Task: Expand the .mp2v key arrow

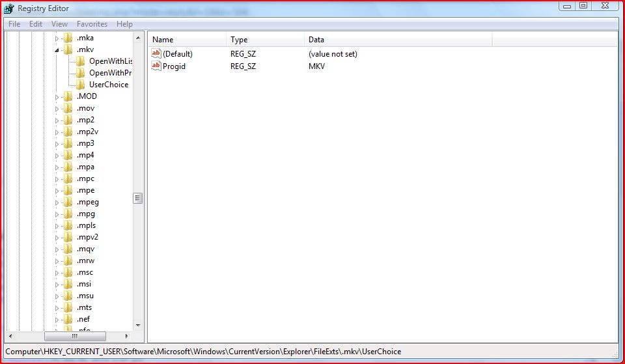Action: pyautogui.click(x=57, y=132)
